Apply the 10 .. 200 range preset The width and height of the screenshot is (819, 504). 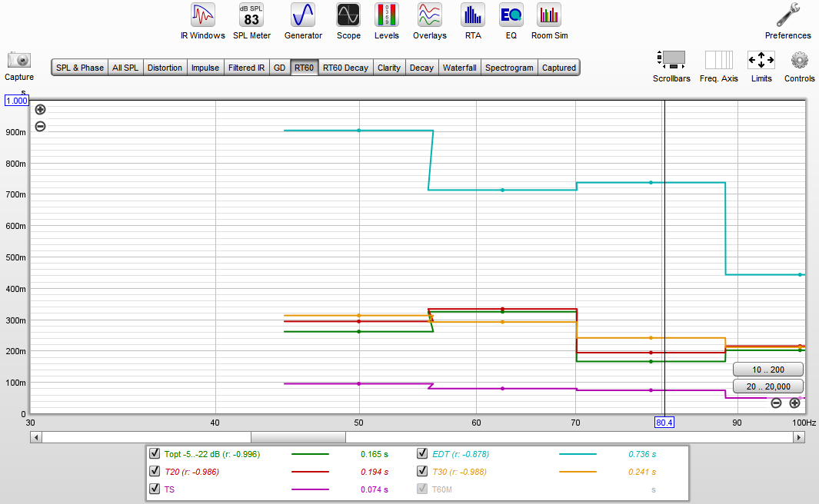click(767, 369)
